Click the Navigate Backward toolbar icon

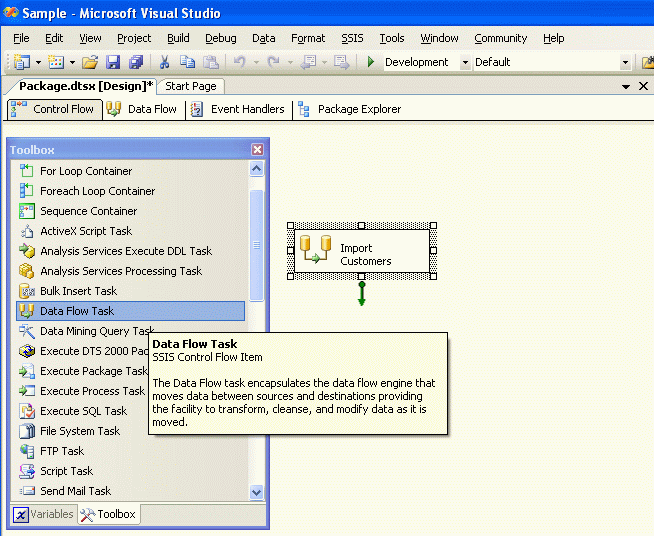[308, 62]
